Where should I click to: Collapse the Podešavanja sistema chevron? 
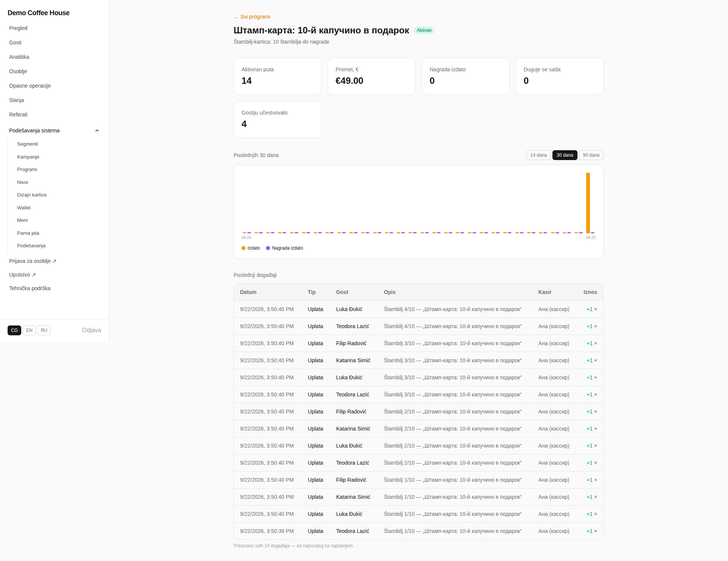[97, 130]
